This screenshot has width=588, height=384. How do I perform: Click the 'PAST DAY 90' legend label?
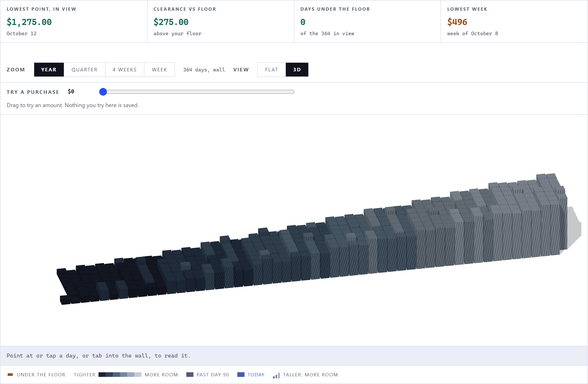coord(213,375)
